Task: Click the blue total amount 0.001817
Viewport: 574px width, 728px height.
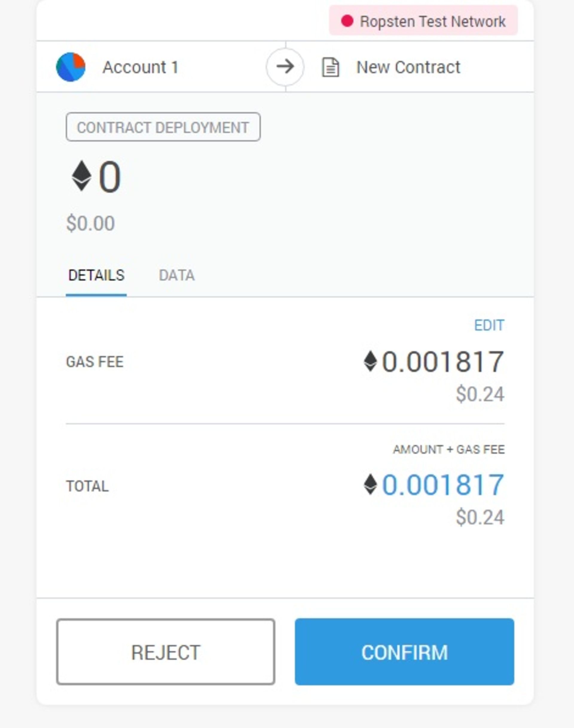Action: pos(442,485)
